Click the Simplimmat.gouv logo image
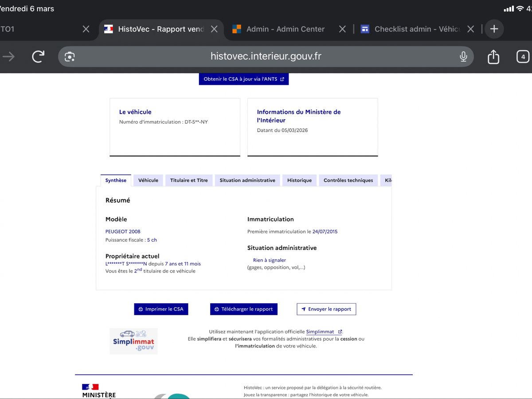 [133, 341]
